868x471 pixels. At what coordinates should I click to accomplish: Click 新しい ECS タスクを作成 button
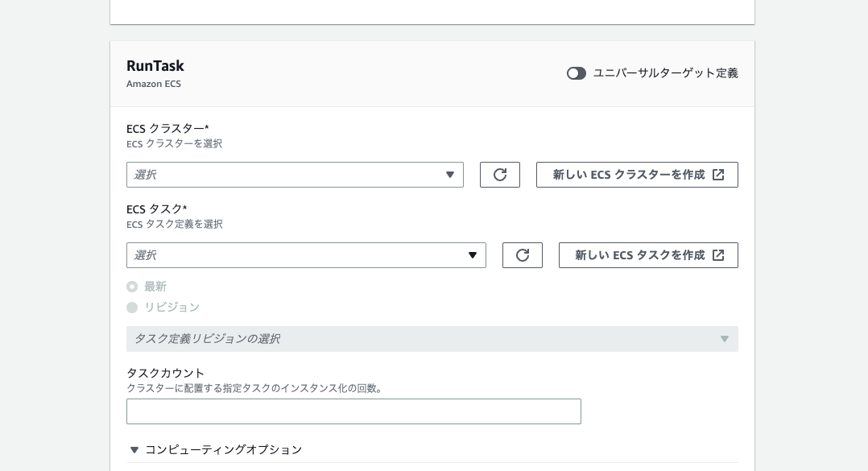pyautogui.click(x=648, y=255)
